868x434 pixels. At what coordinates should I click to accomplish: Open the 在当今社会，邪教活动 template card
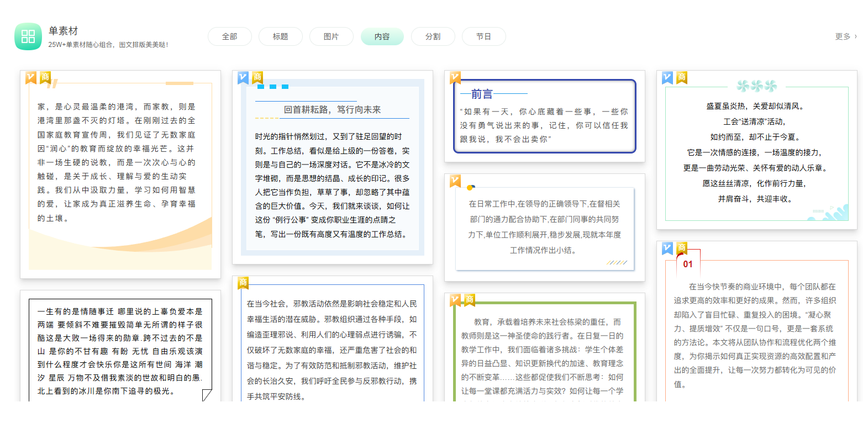(x=333, y=339)
